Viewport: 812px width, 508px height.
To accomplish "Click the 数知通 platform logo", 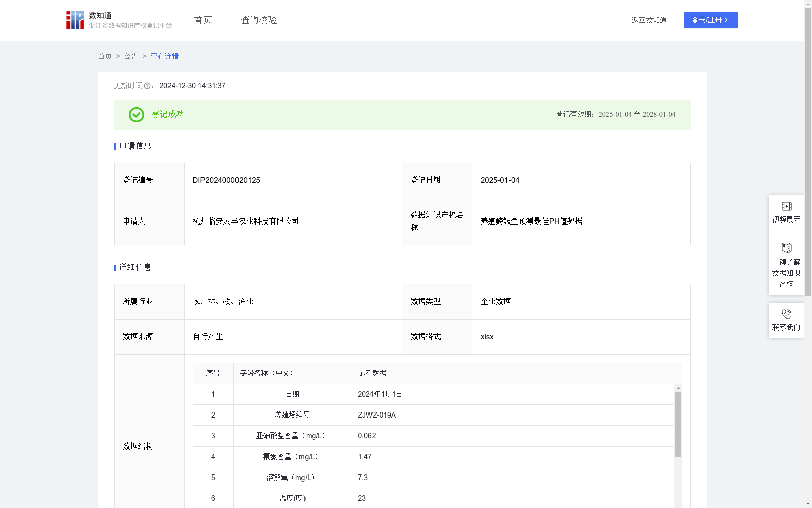I will pyautogui.click(x=75, y=20).
